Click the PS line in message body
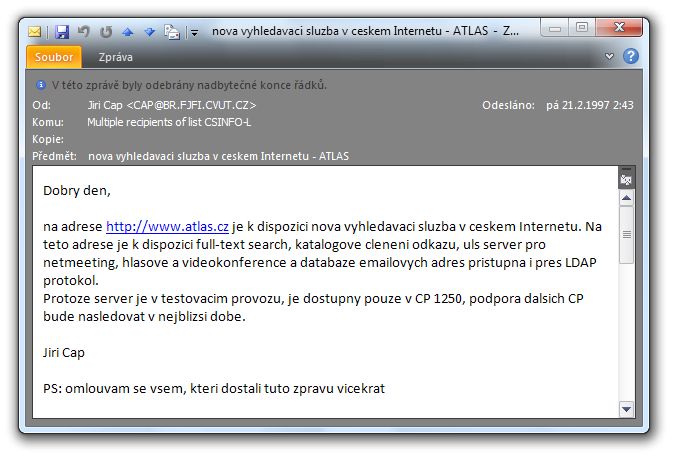 (x=214, y=389)
